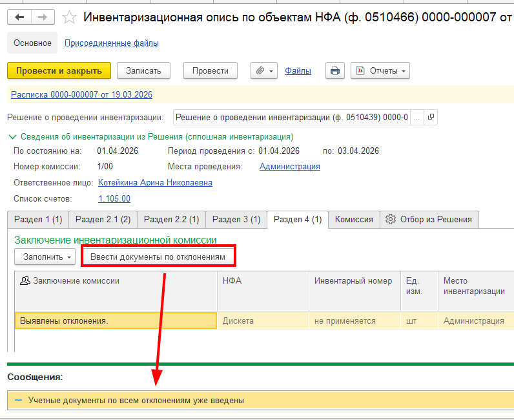This screenshot has height=420, width=514.
Task: Click the printer icon button
Action: 335,70
